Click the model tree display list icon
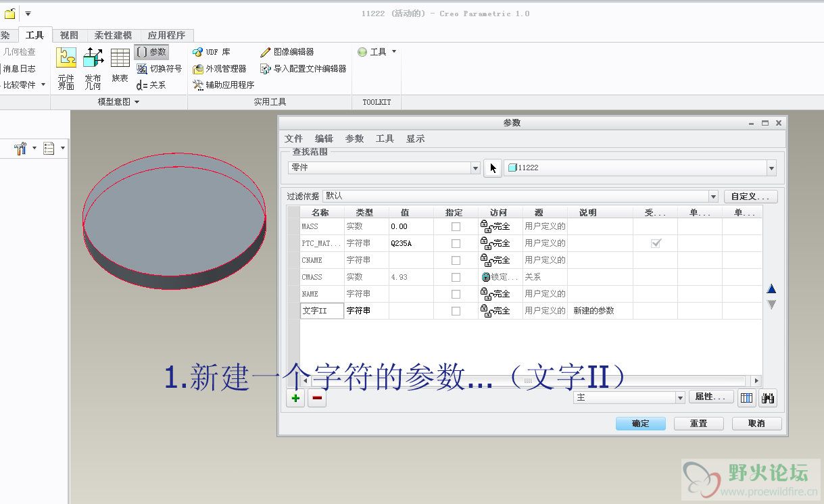This screenshot has width=824, height=504. 49,148
